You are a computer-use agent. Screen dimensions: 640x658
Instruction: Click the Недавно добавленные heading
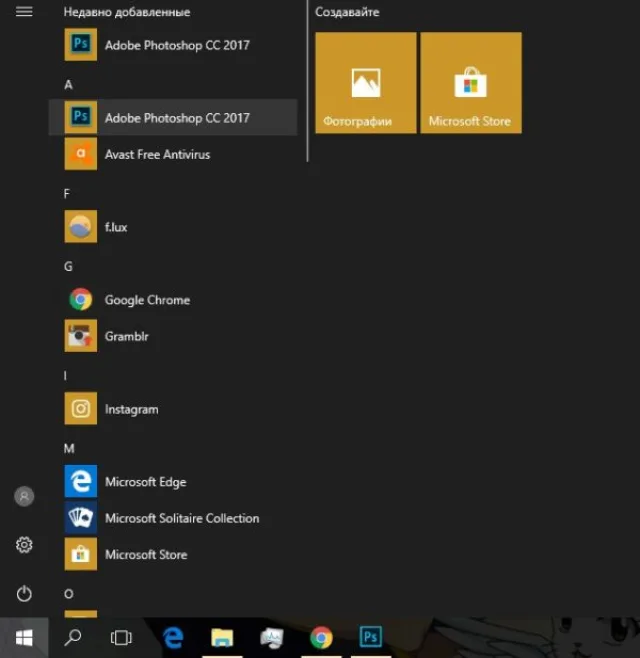point(127,12)
